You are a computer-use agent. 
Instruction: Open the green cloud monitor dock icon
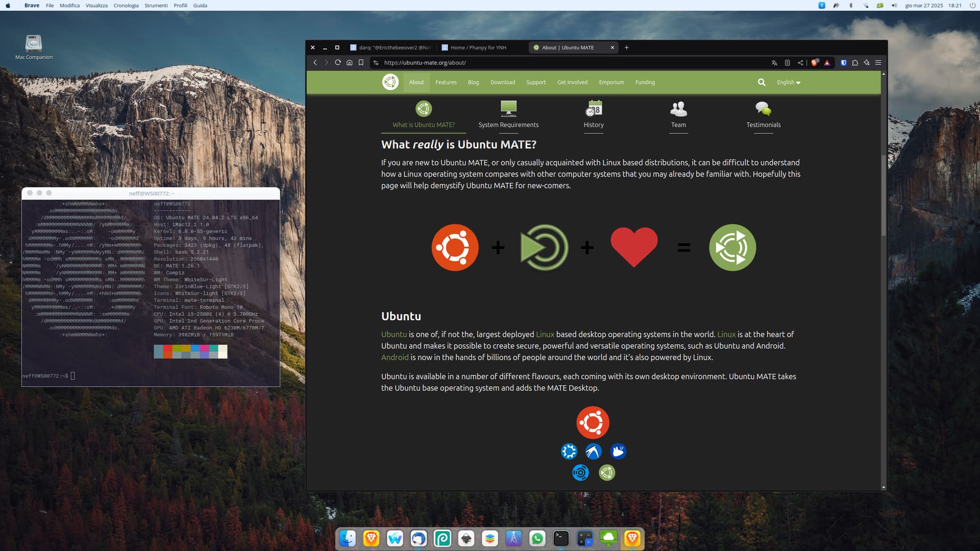click(608, 538)
